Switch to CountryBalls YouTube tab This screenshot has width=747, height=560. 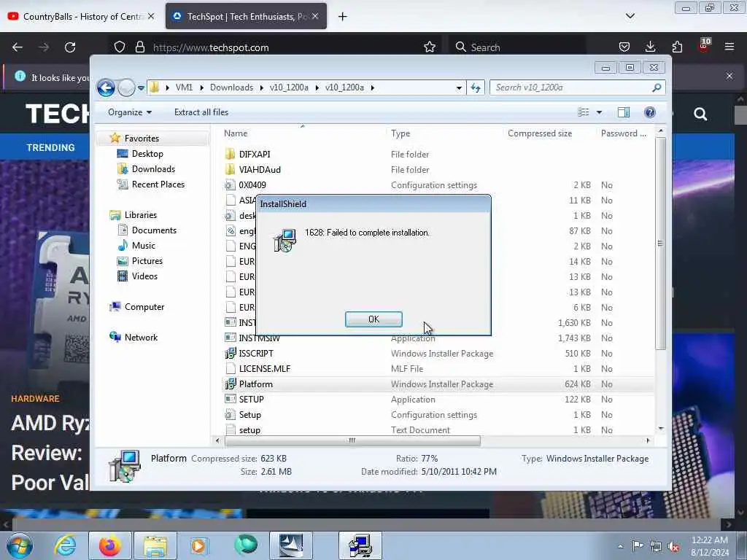82,17
